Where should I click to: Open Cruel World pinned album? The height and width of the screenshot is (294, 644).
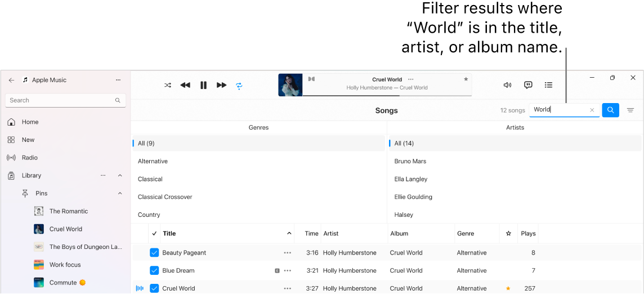pyautogui.click(x=66, y=229)
